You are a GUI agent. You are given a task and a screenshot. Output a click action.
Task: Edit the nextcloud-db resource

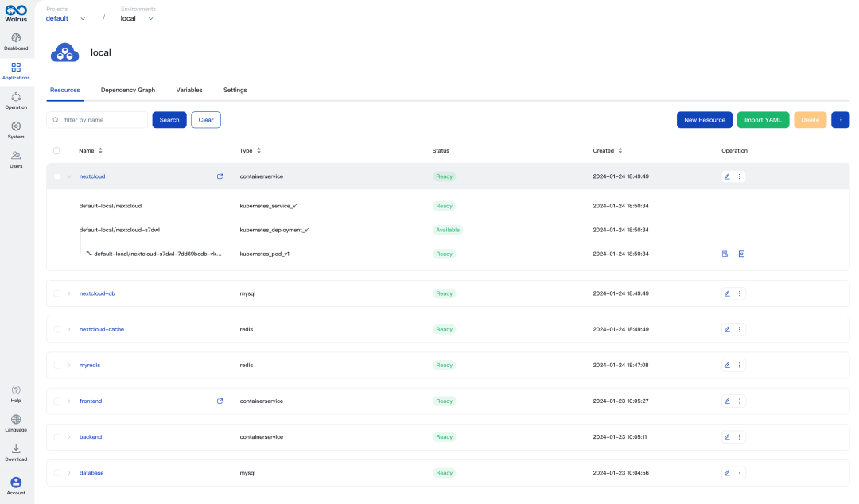click(727, 293)
